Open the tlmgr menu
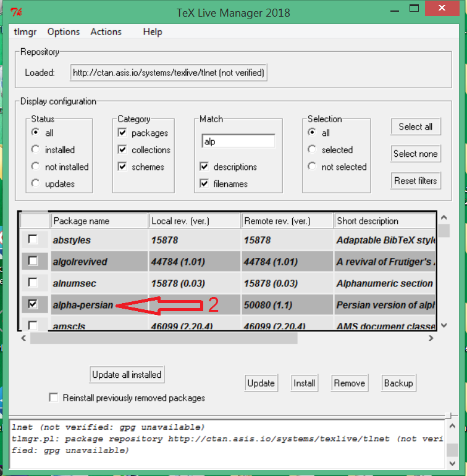This screenshot has height=476, width=467. 25,32
